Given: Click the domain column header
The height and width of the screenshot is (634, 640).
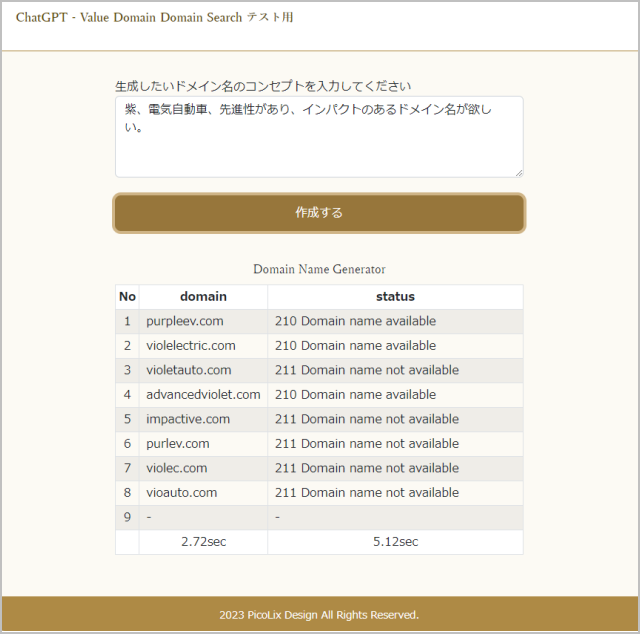Looking at the screenshot, I should (x=203, y=297).
